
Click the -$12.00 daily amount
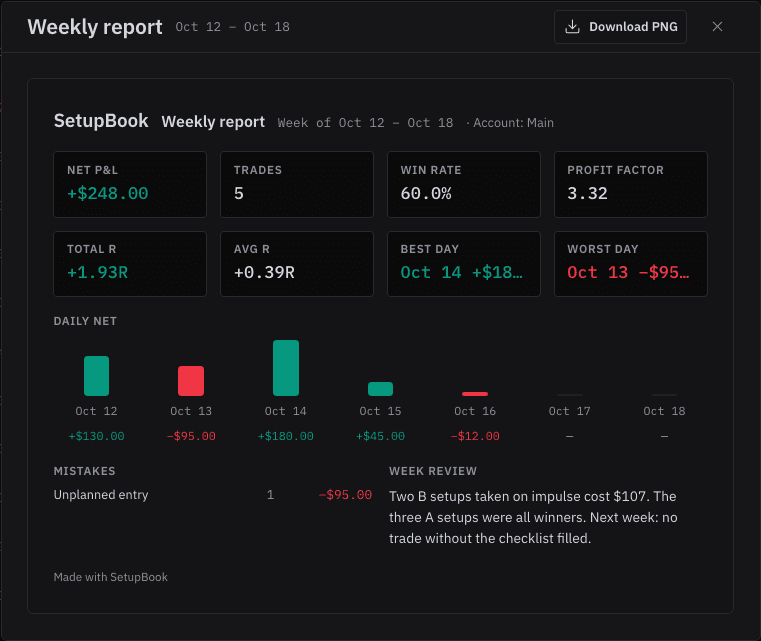point(475,436)
